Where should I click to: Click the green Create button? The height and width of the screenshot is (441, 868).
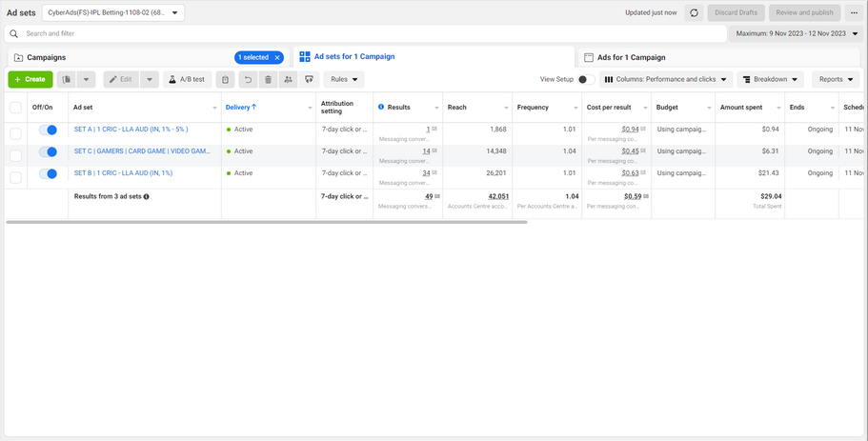tap(30, 80)
